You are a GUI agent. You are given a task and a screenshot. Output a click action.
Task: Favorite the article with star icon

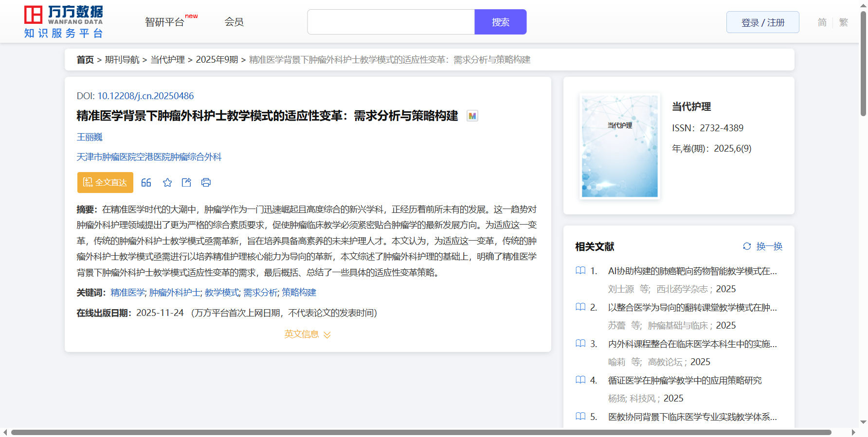(167, 182)
